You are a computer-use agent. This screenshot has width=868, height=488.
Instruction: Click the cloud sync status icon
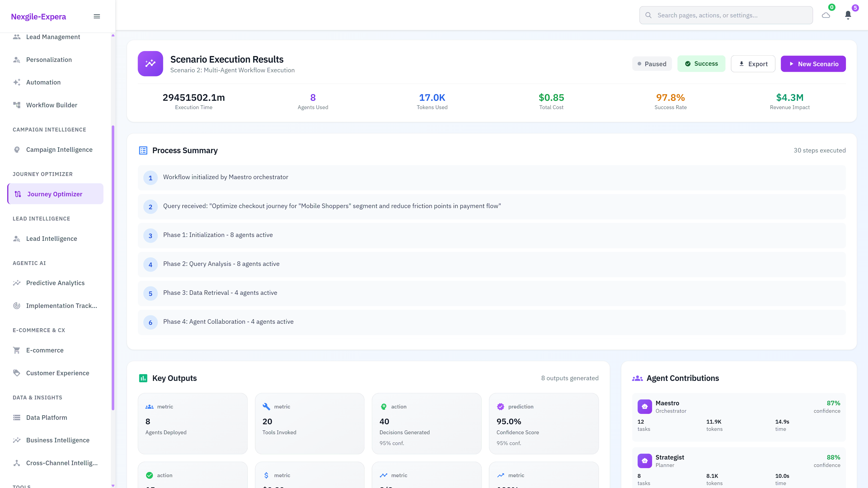point(826,15)
